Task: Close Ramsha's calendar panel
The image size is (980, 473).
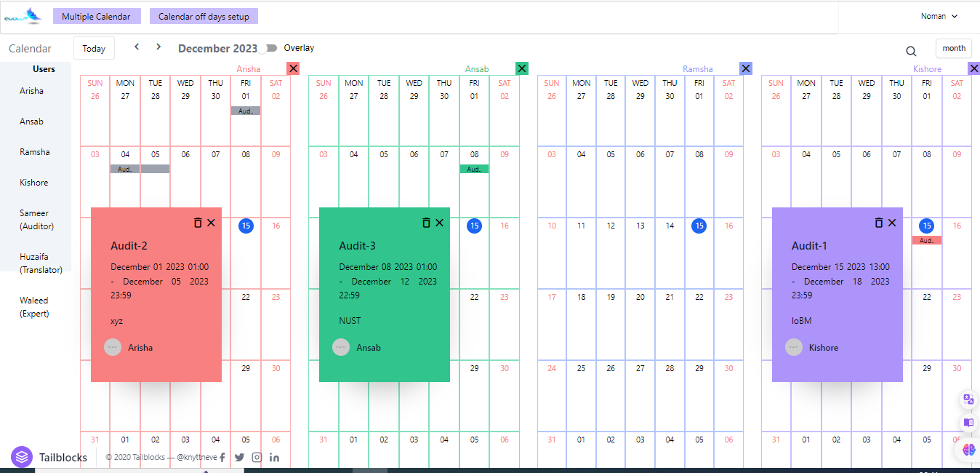Action: [745, 68]
